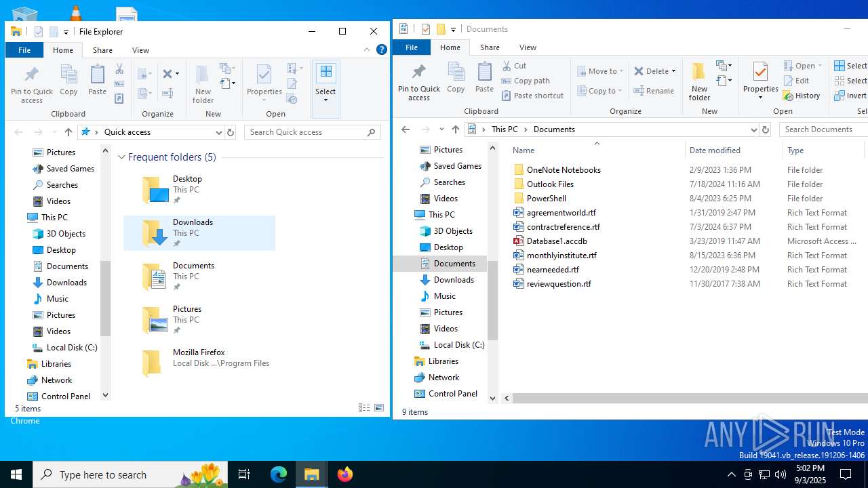This screenshot has height=488, width=868.
Task: Click This PC in Documents address breadcrumb
Action: tap(505, 129)
